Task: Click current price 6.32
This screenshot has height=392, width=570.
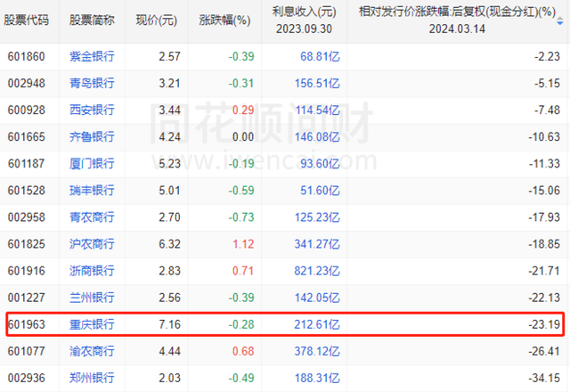Action: [169, 244]
